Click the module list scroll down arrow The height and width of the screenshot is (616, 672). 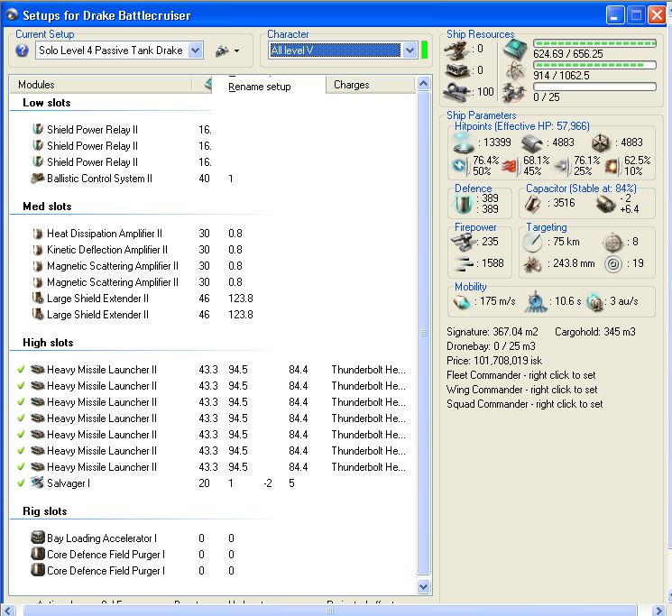[423, 586]
